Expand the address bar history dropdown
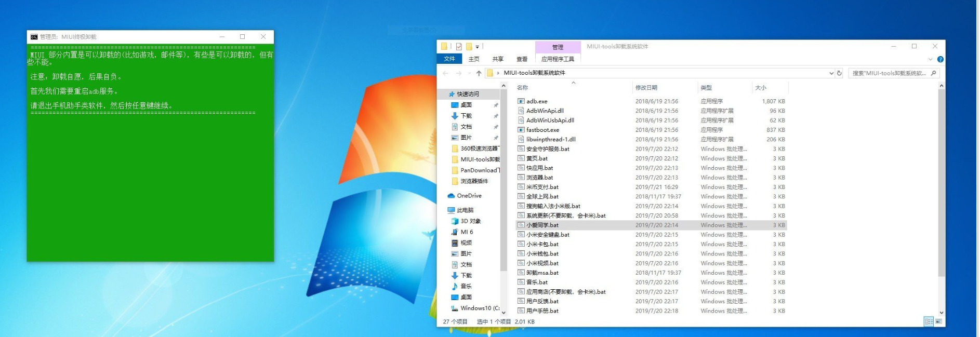Image resolution: width=980 pixels, height=337 pixels. coord(831,73)
